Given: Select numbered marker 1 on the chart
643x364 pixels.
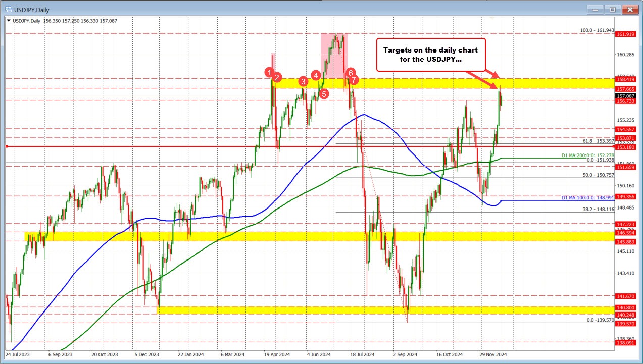Looking at the screenshot, I should click(270, 72).
